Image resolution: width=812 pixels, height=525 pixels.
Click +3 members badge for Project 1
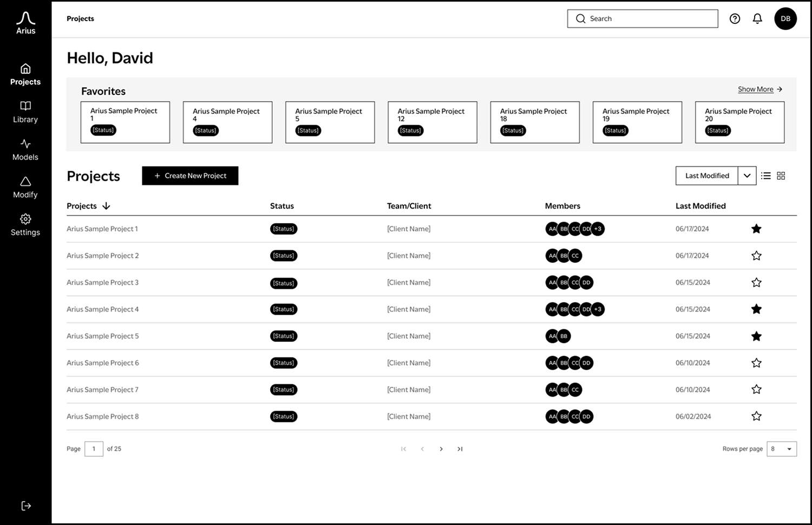coord(598,229)
